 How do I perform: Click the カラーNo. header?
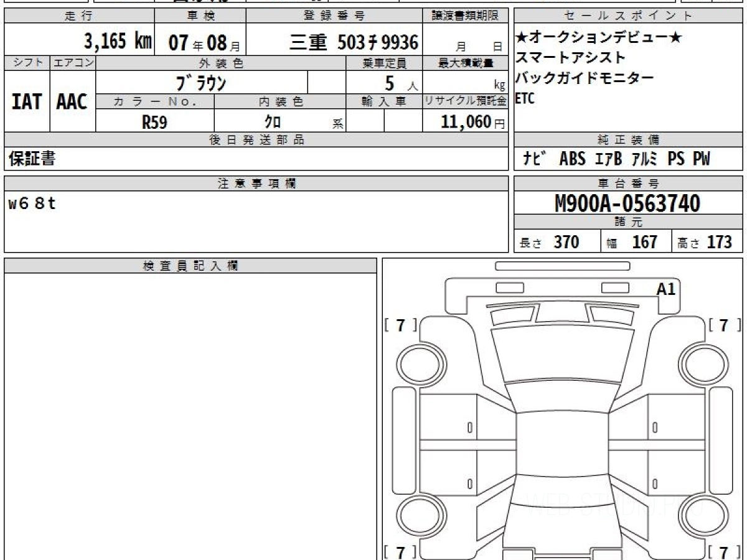coord(155,101)
